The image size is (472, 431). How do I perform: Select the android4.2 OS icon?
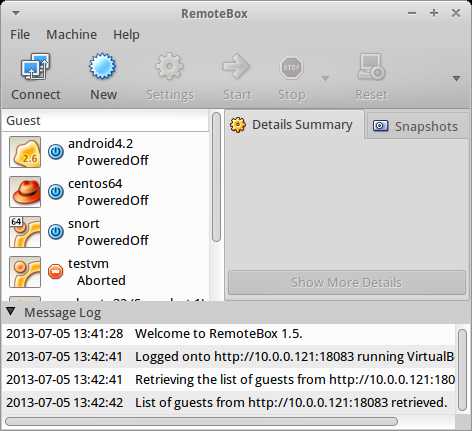point(25,152)
